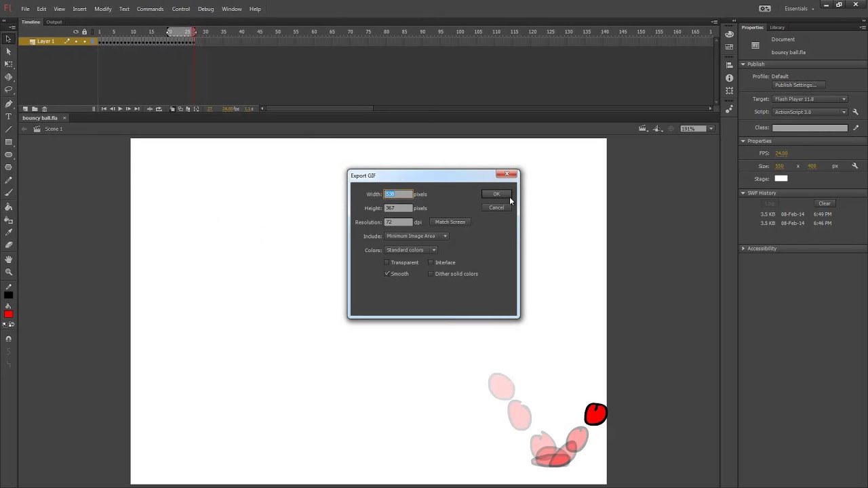Select the Pen tool
The width and height of the screenshot is (868, 488).
[x=9, y=104]
